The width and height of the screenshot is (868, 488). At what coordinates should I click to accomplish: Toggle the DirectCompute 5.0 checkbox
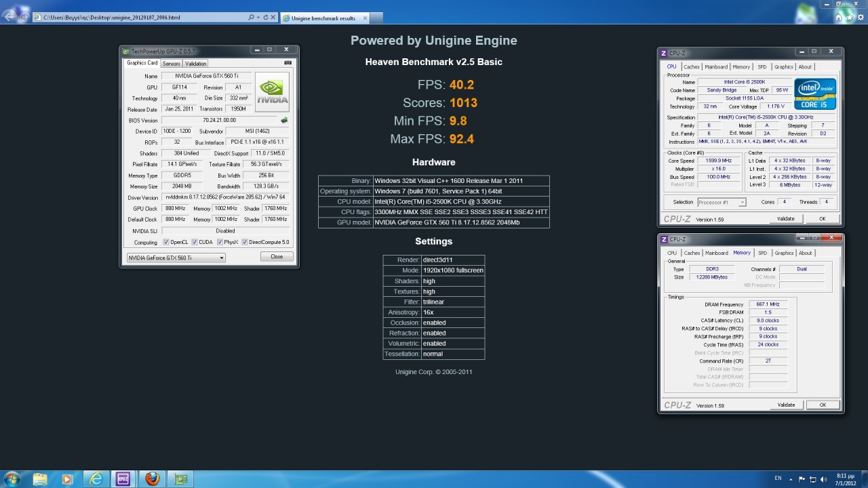tap(245, 242)
